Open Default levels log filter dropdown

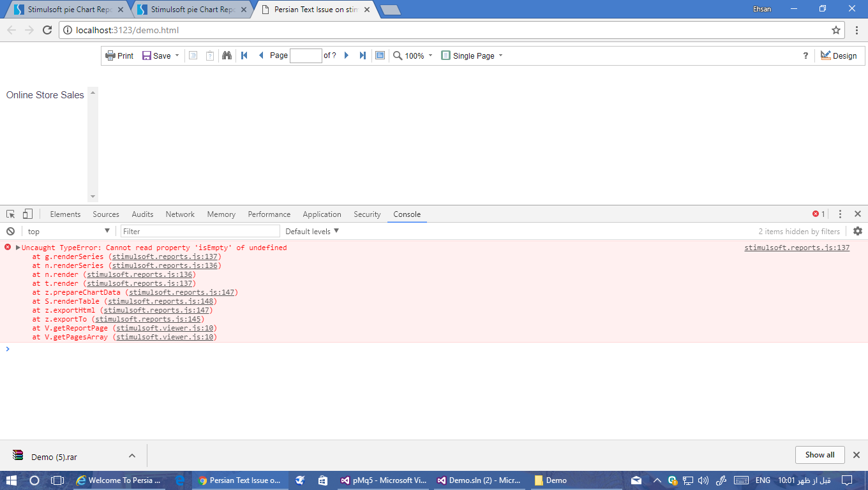(x=312, y=231)
